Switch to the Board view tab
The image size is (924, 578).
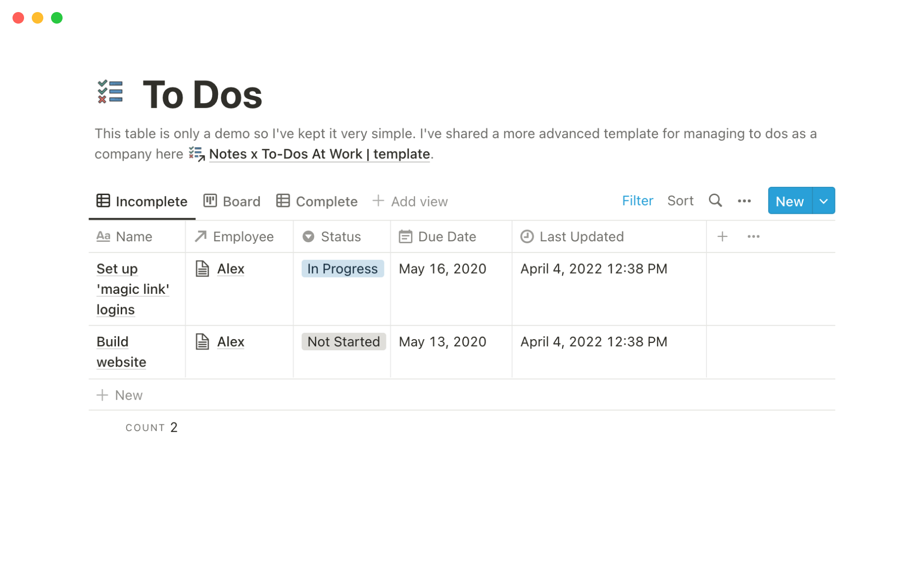pyautogui.click(x=232, y=201)
